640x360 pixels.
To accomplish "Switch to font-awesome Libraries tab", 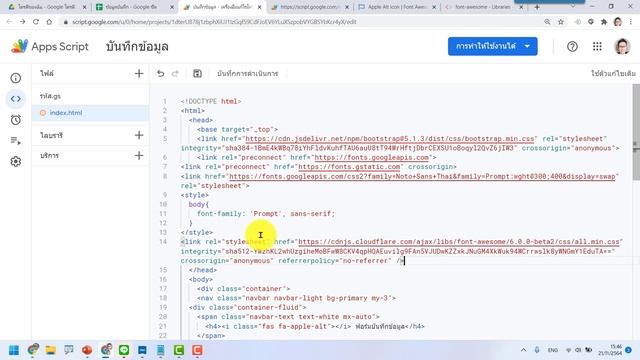I will 483,7.
